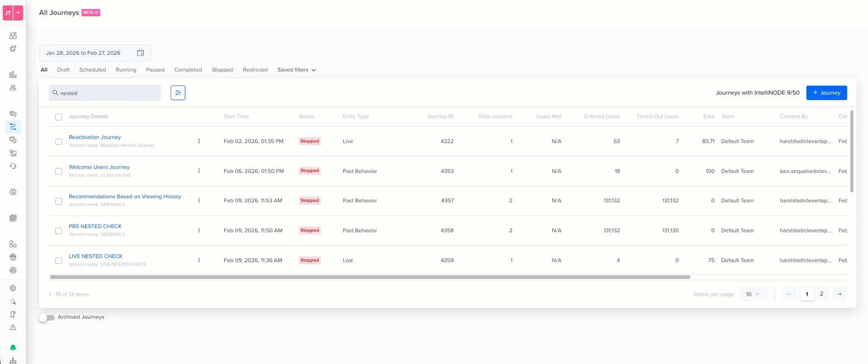This screenshot has height=364, width=868.
Task: Tick the checkbox for Recommendations Based on Viewing History
Action: [x=58, y=201]
